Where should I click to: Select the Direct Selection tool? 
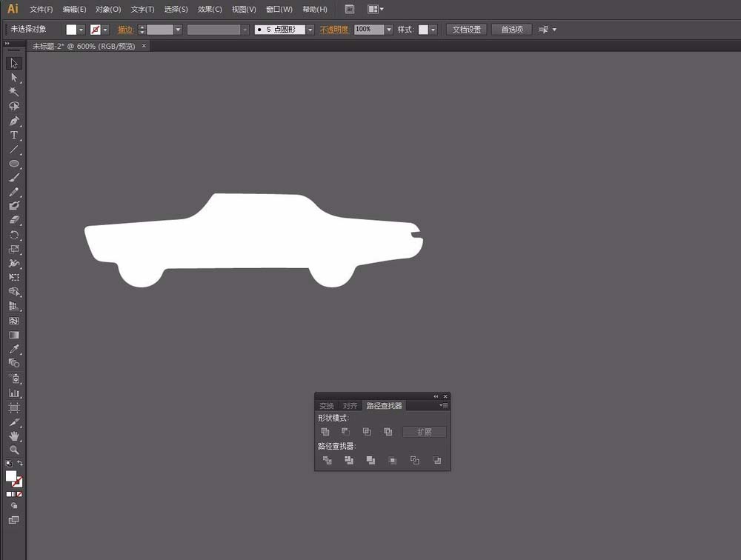click(x=13, y=78)
